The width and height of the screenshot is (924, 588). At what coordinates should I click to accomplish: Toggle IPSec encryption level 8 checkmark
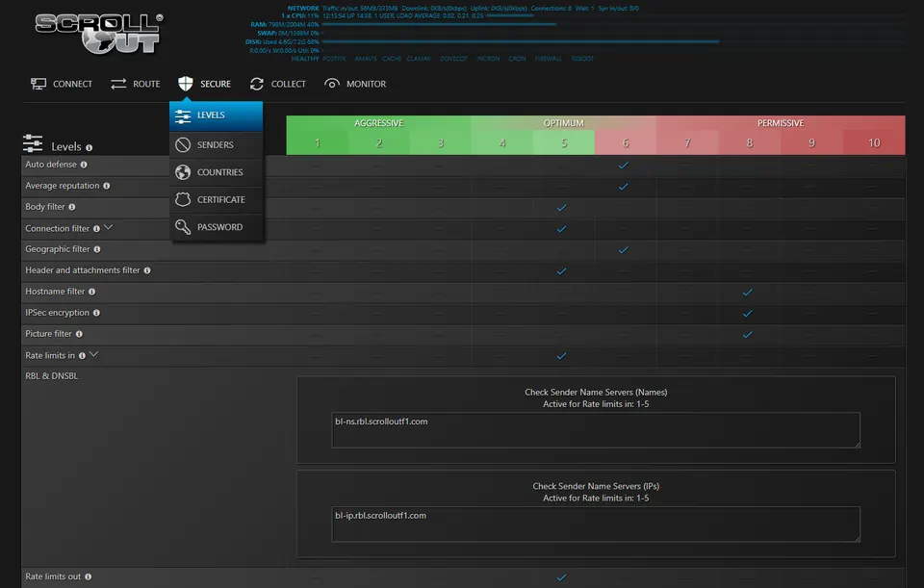pyautogui.click(x=747, y=314)
